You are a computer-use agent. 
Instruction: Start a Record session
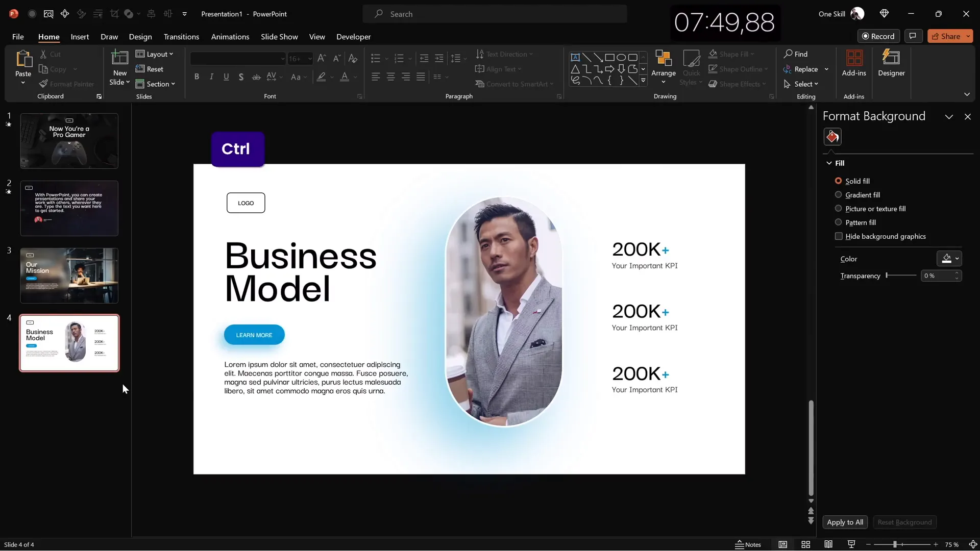point(879,36)
